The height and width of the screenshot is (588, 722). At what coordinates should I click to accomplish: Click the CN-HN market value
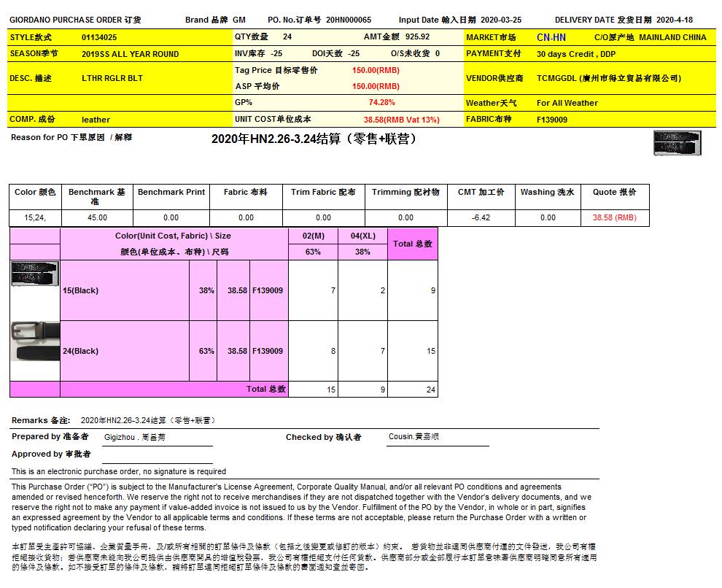click(x=551, y=37)
